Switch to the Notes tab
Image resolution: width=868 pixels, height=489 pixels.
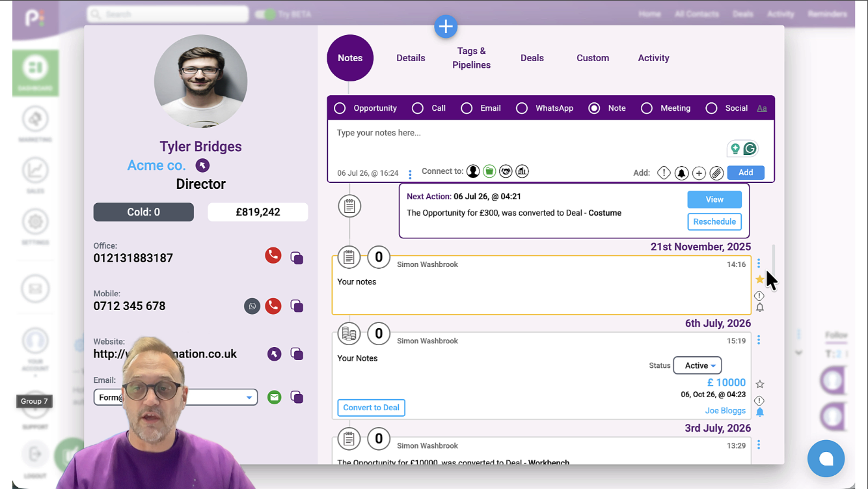click(350, 58)
